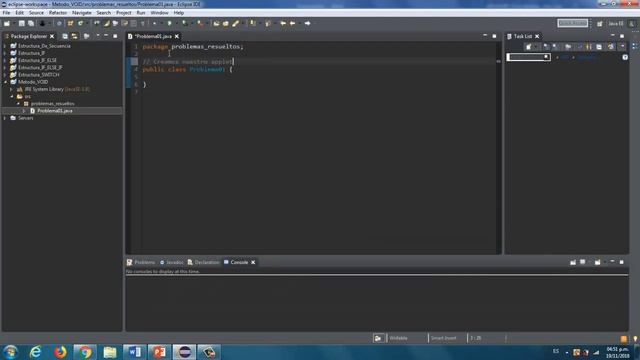This screenshot has width=640, height=360.
Task: Expand the Estructura_SWITCH project arrow
Action: point(5,75)
